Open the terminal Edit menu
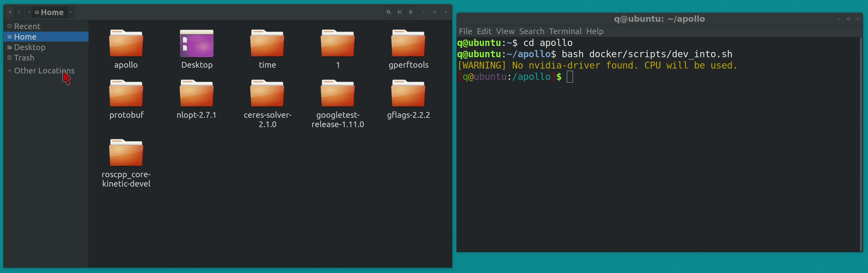 tap(484, 31)
